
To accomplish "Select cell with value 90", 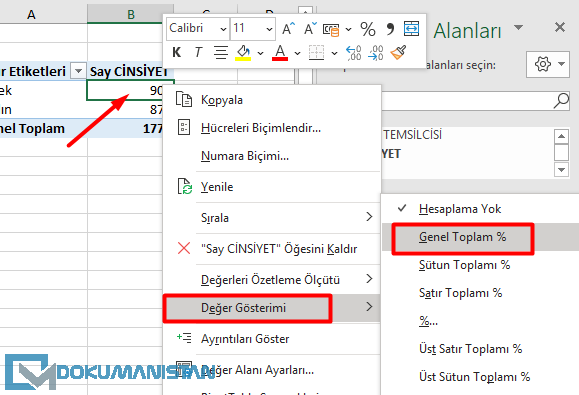I will (x=125, y=90).
